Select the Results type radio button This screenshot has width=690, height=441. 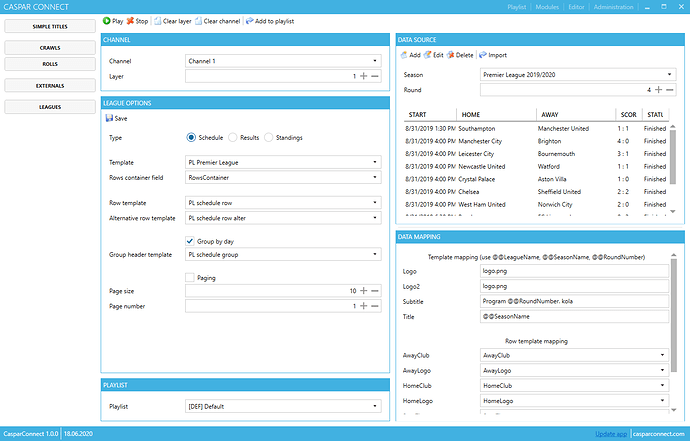tap(233, 137)
